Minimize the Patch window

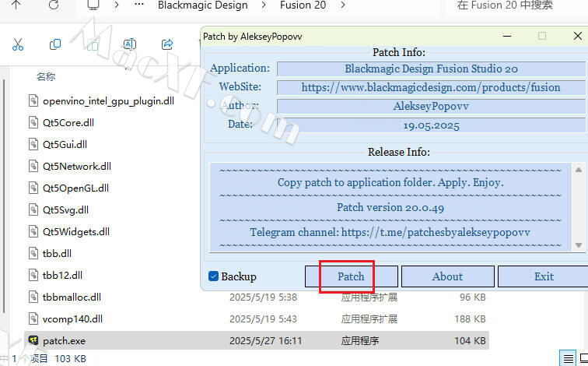click(507, 36)
